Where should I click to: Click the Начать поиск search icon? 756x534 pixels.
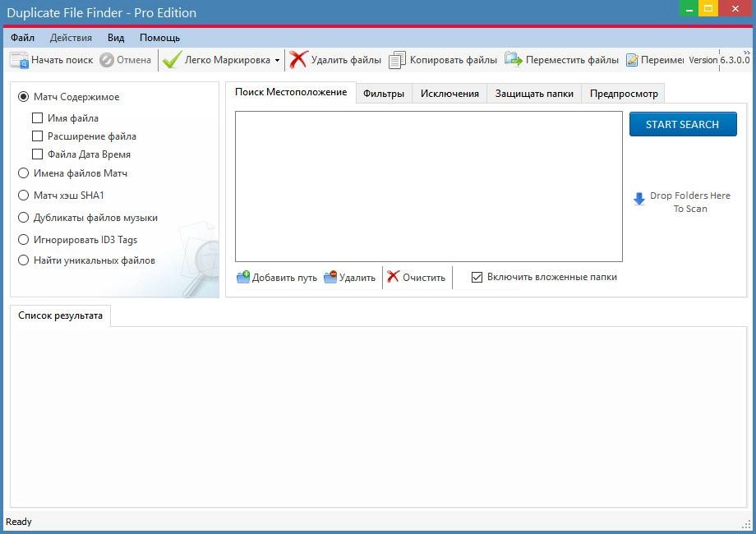point(19,60)
